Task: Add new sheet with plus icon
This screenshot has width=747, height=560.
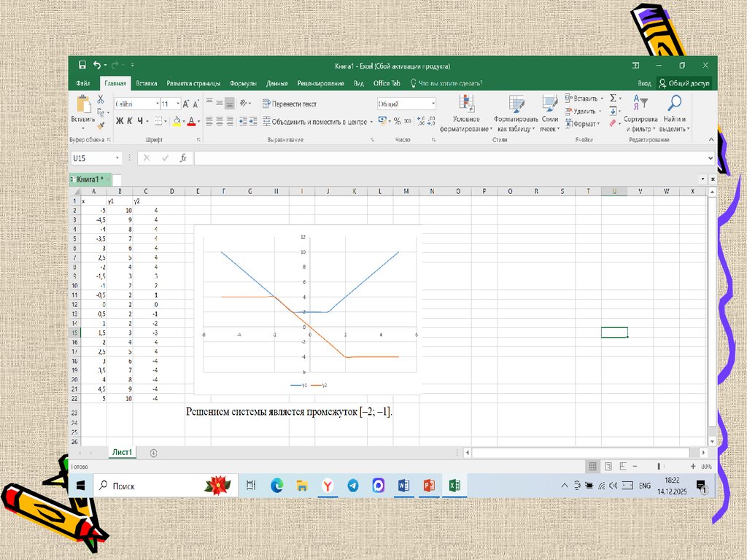Action: pyautogui.click(x=153, y=453)
